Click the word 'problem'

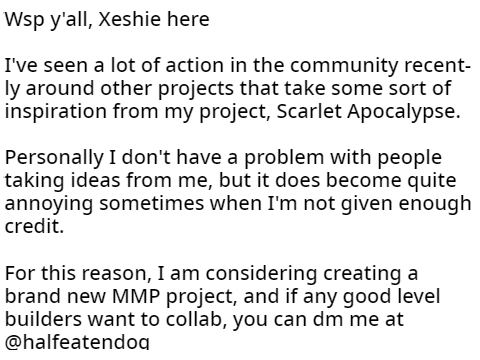(284, 158)
